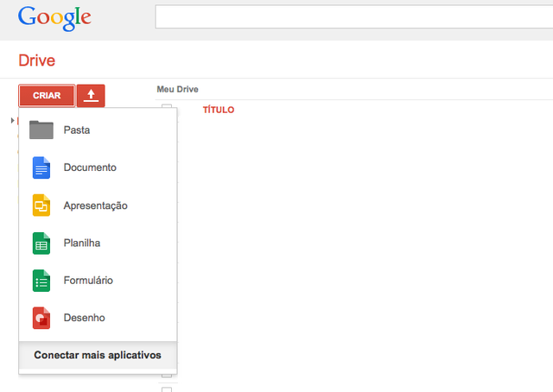Screen dimensions: 553x392
Task: Focus the Google search field
Action: [x=354, y=16]
